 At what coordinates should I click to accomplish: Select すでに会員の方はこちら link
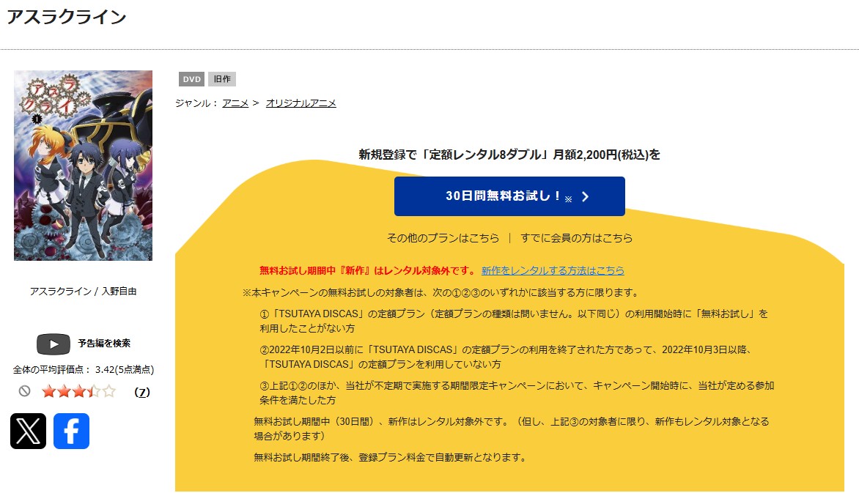(x=576, y=238)
